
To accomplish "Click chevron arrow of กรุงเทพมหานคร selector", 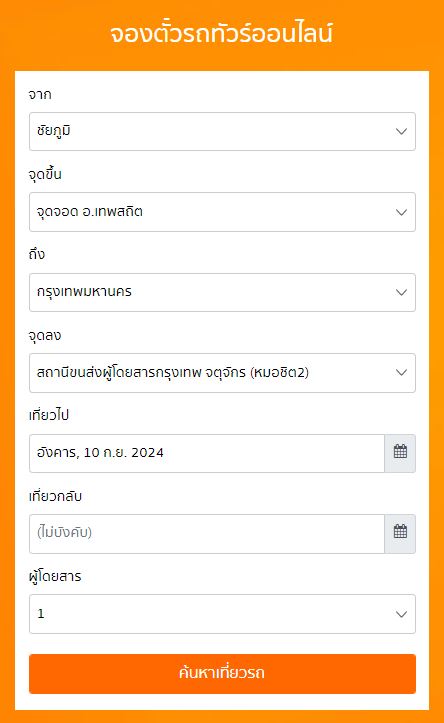I will click(401, 292).
